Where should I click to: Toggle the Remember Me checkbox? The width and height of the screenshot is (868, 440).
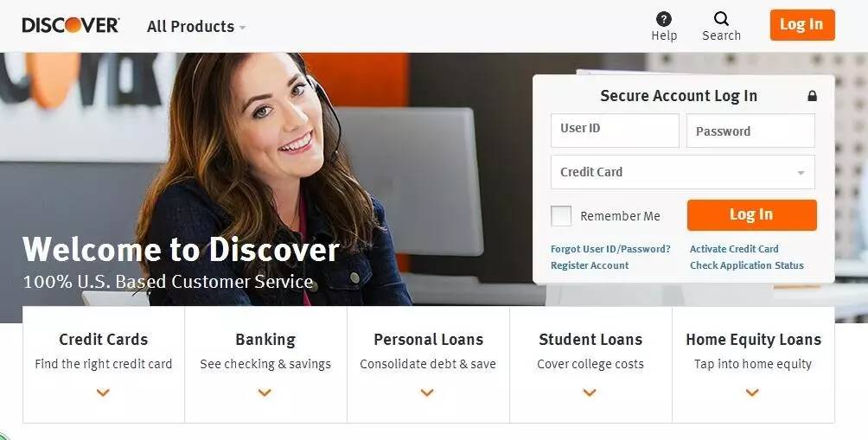click(x=561, y=216)
